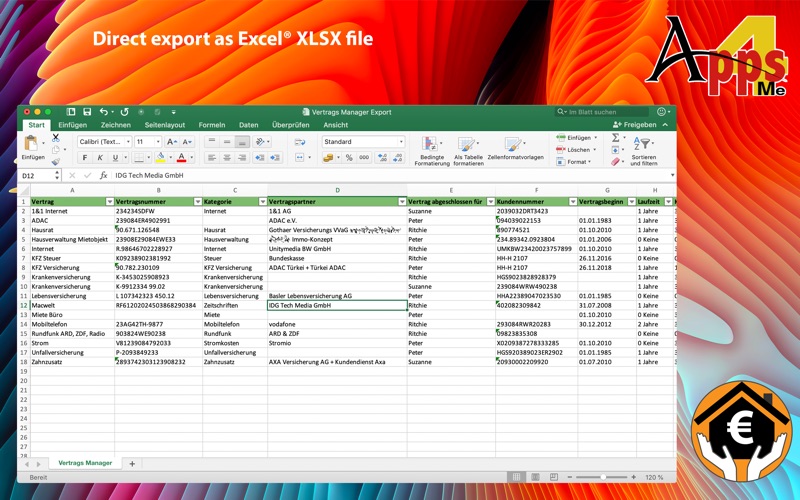Toggle bottom vertical alignment
Image resolution: width=800 pixels, height=500 pixels.
coord(242,142)
